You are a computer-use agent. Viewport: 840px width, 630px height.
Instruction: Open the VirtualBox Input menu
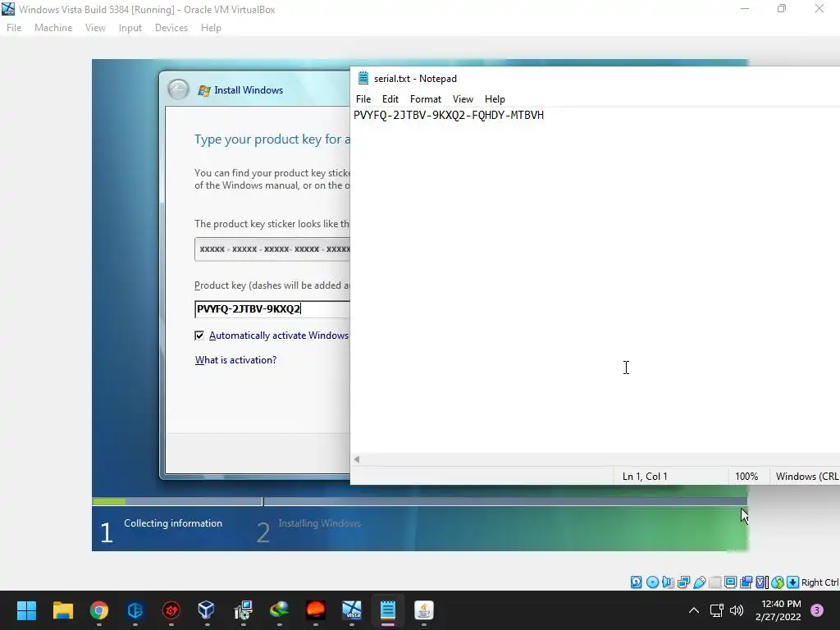point(130,28)
